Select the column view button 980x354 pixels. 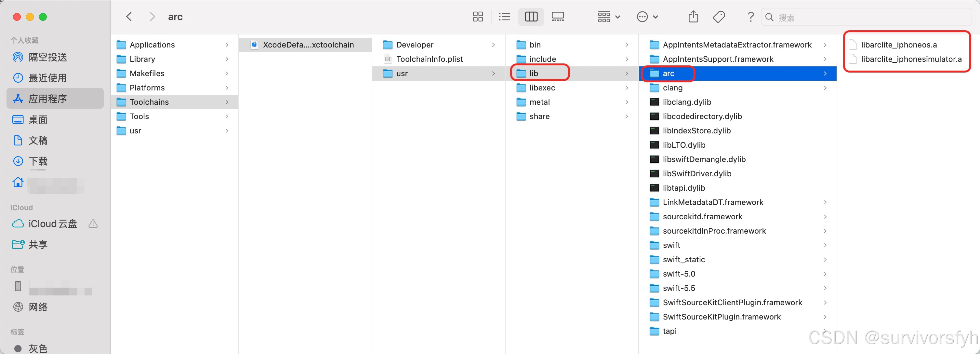pos(531,17)
